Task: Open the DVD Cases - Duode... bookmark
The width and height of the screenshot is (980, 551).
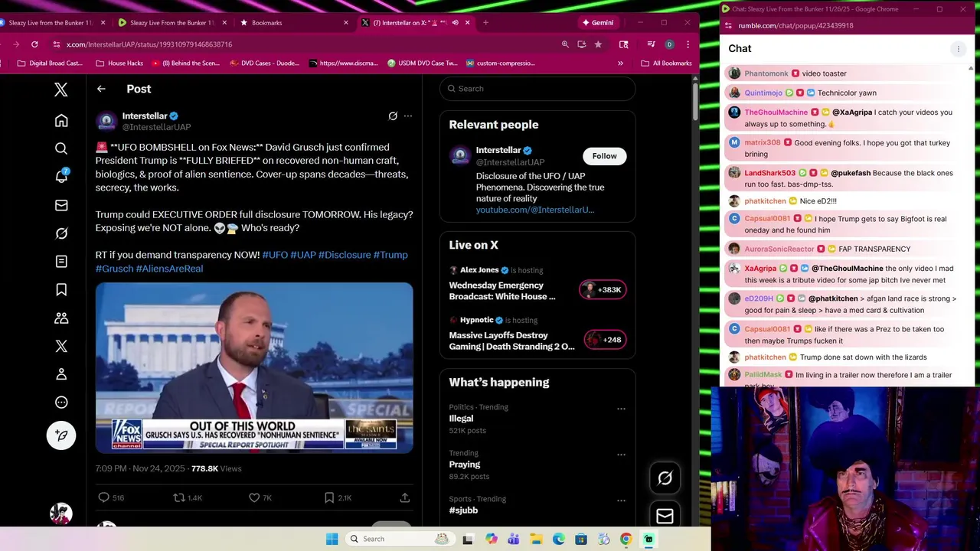Action: 265,64
